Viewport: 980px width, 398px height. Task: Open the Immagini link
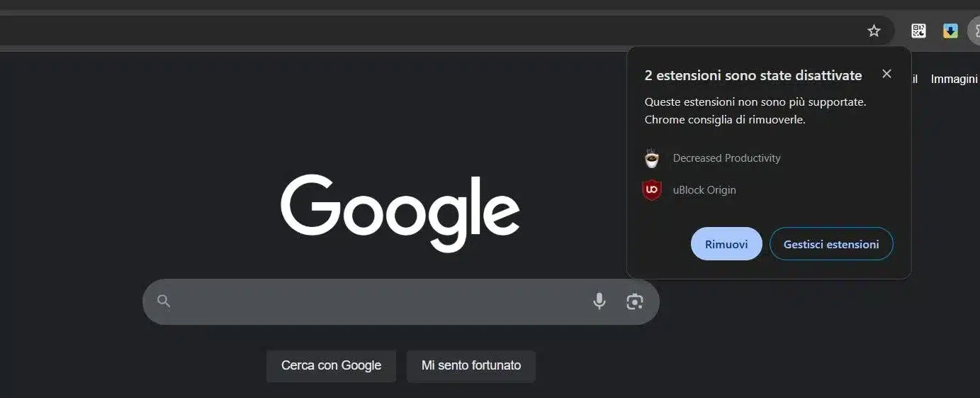954,79
